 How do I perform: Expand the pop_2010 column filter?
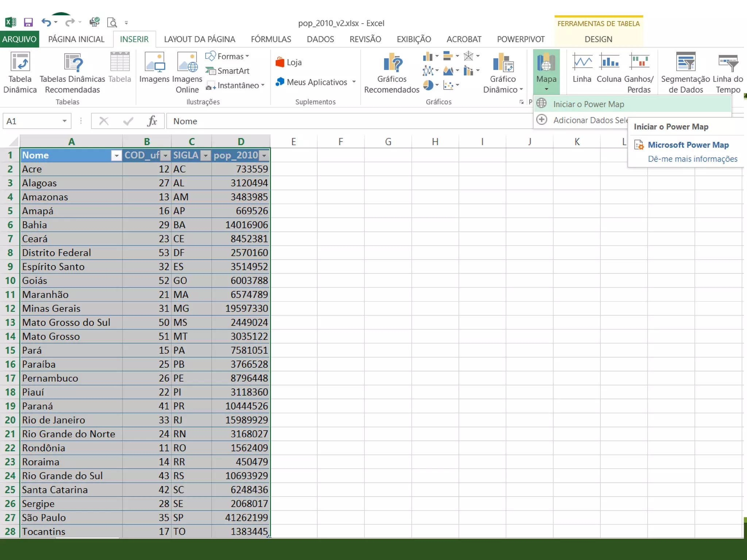[264, 156]
